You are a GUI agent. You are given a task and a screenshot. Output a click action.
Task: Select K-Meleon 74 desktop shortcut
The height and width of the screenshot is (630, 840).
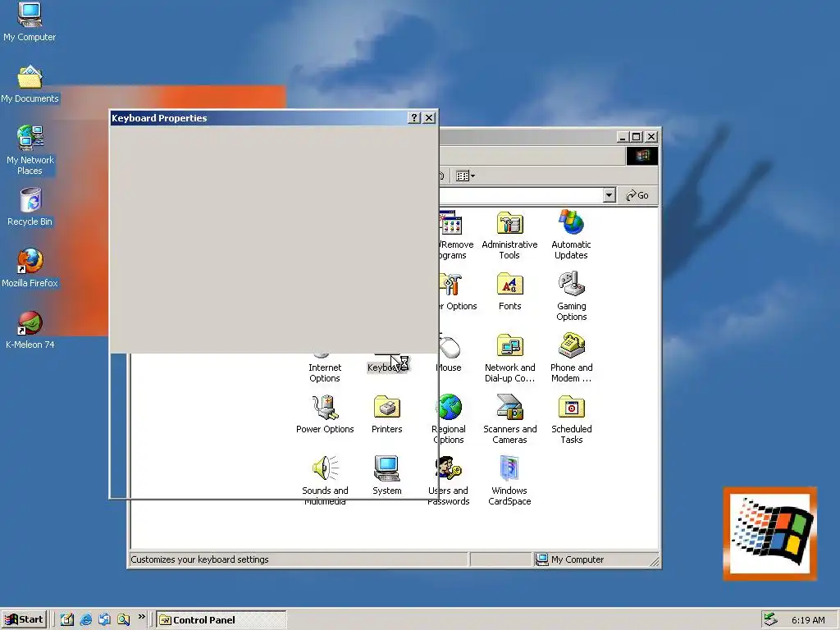[30, 331]
